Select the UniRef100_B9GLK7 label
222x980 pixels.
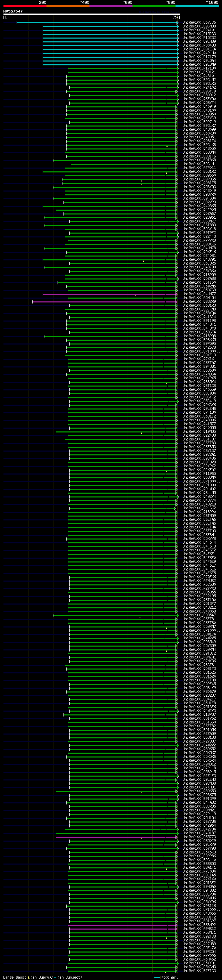pos(199,125)
